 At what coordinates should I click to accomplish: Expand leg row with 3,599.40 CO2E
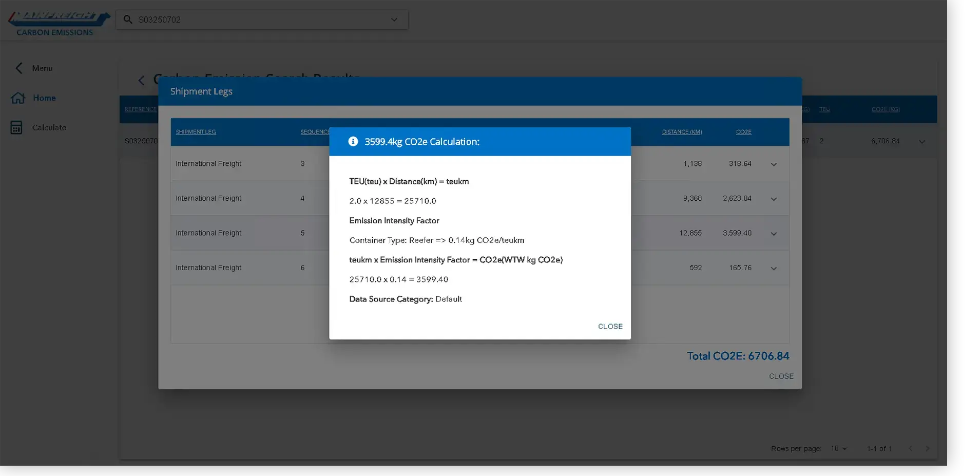774,234
